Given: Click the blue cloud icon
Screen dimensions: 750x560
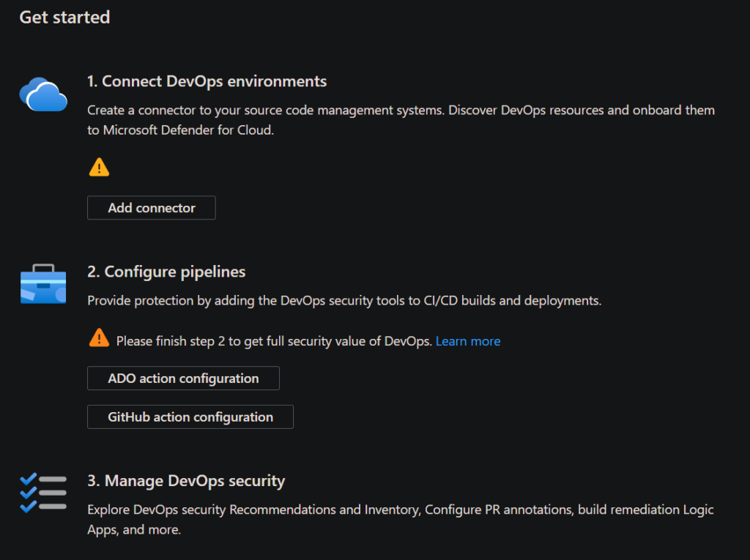Looking at the screenshot, I should tap(43, 96).
